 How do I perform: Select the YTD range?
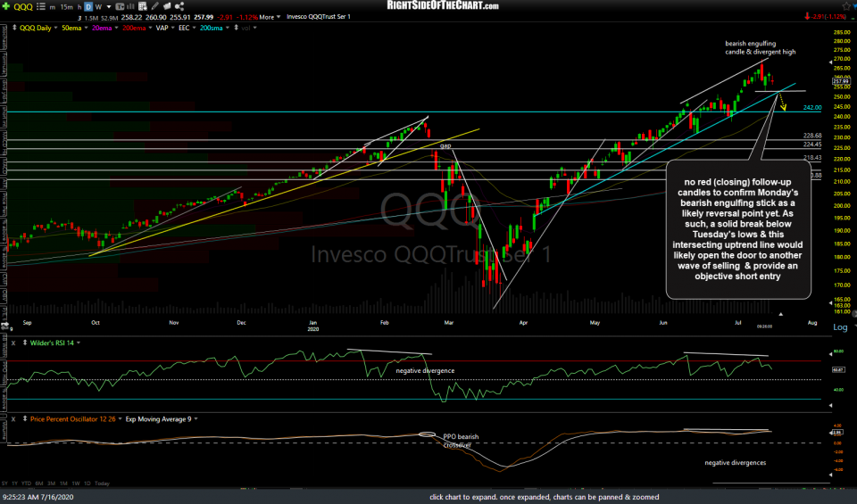point(26,483)
